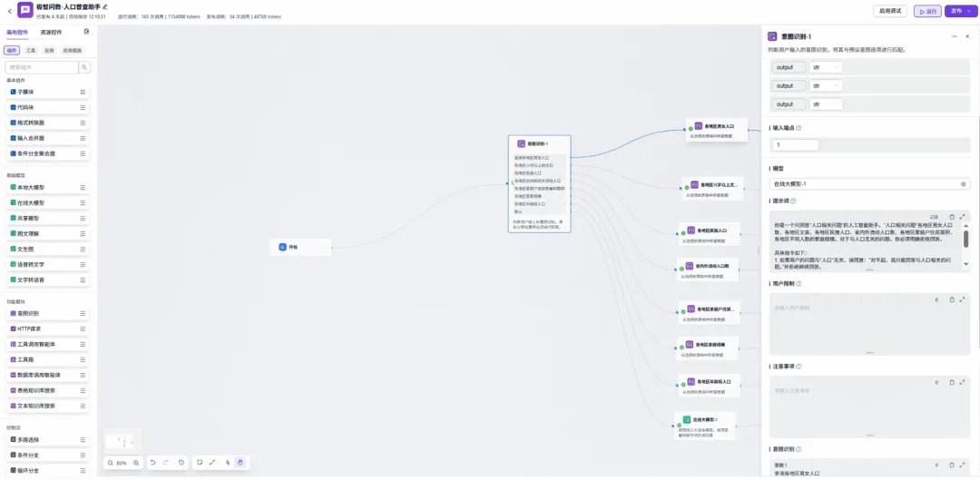Copy the 用户限制 field content
Screen dimensions: 980x480
click(x=952, y=300)
